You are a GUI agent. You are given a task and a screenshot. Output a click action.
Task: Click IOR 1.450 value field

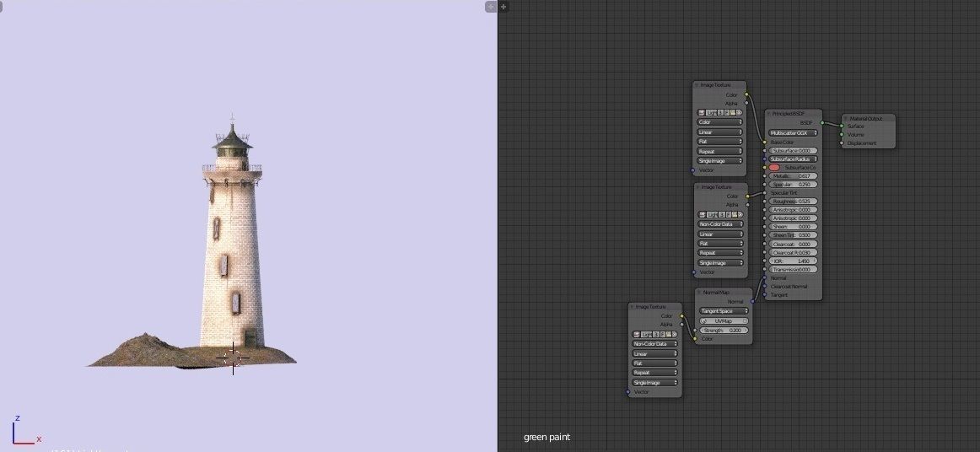[x=793, y=261]
